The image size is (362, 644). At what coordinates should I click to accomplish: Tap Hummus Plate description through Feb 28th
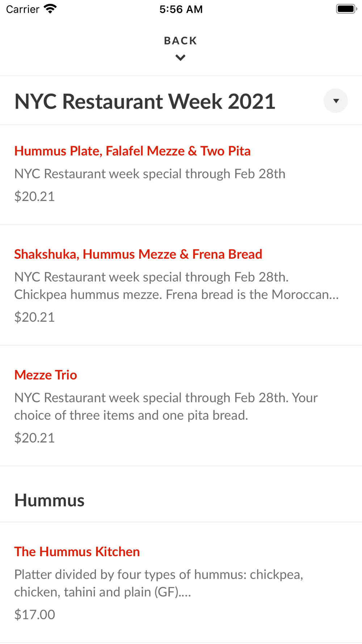tap(150, 174)
